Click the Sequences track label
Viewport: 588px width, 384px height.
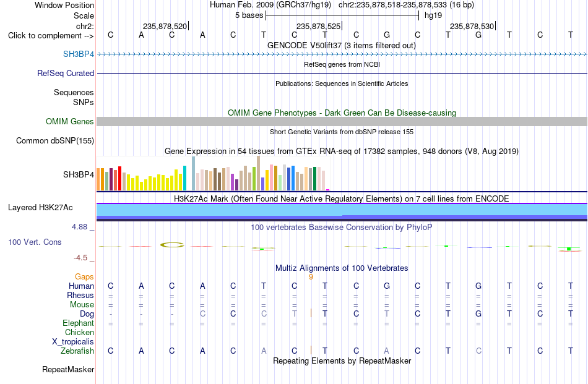(x=74, y=92)
